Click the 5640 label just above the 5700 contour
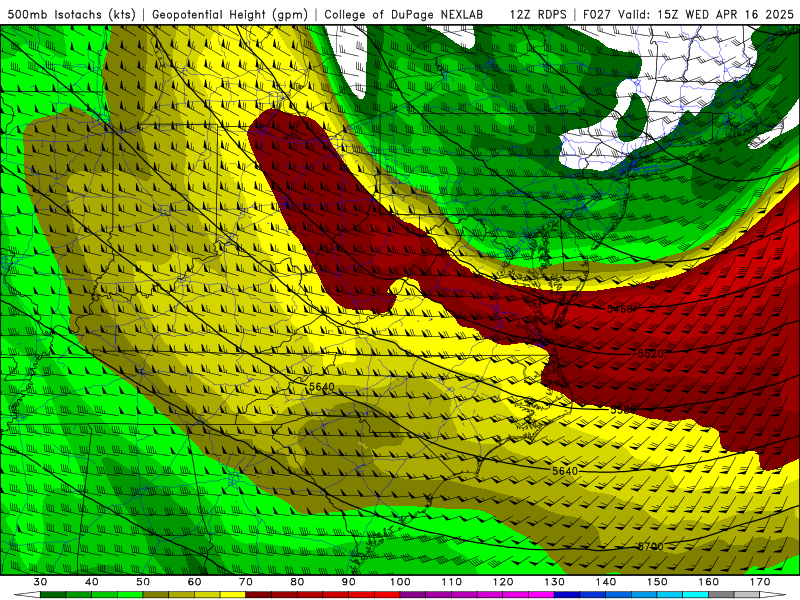This screenshot has height=600, width=800. [565, 471]
